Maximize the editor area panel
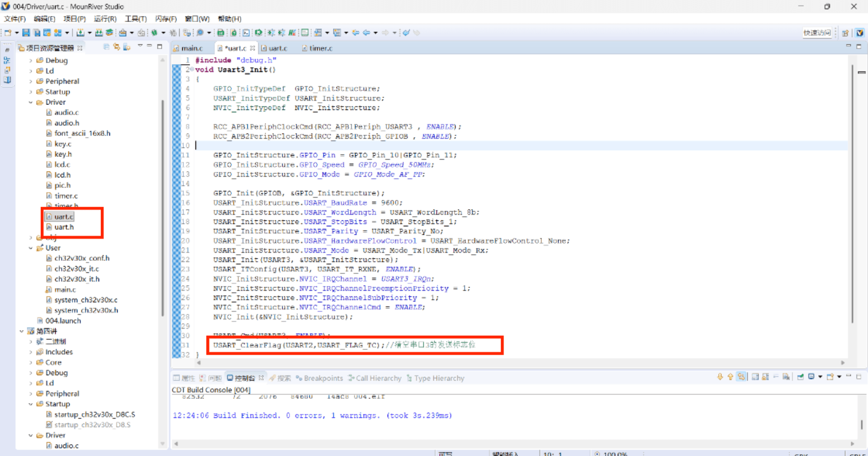The width and height of the screenshot is (868, 456). [859, 47]
